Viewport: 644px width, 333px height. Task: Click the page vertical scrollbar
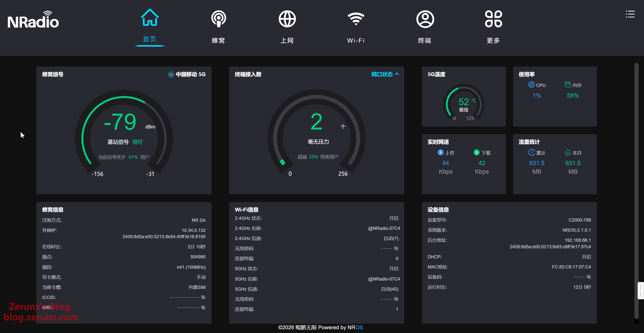(636, 176)
